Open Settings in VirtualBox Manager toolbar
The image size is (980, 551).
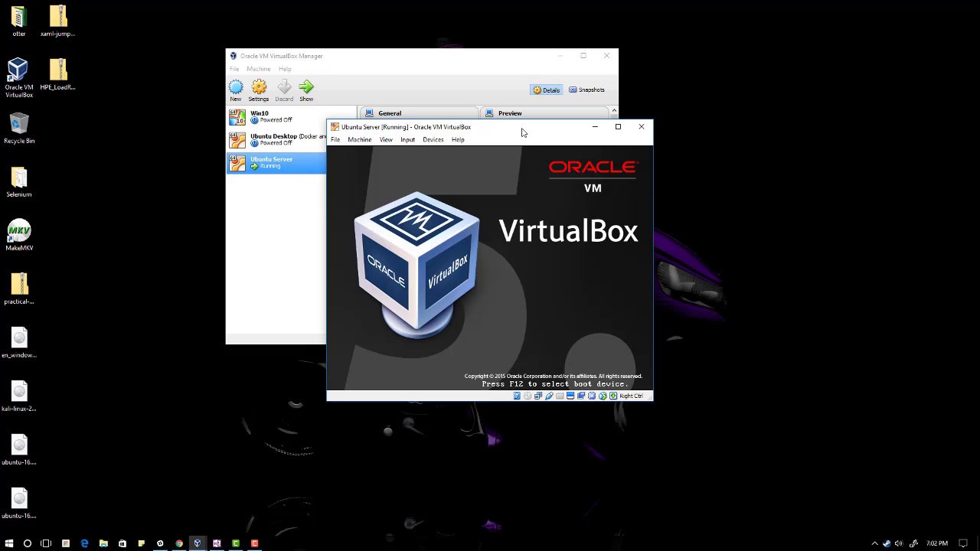[x=259, y=90]
